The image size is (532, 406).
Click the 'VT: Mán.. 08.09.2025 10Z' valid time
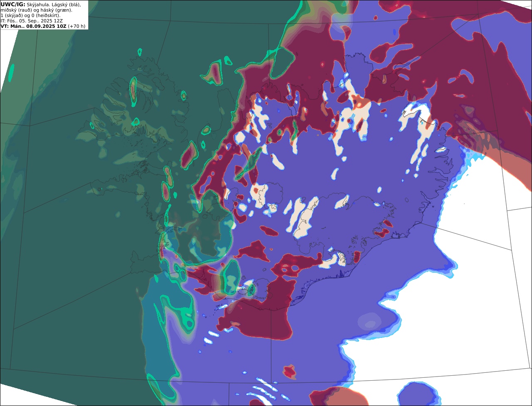point(33,26)
